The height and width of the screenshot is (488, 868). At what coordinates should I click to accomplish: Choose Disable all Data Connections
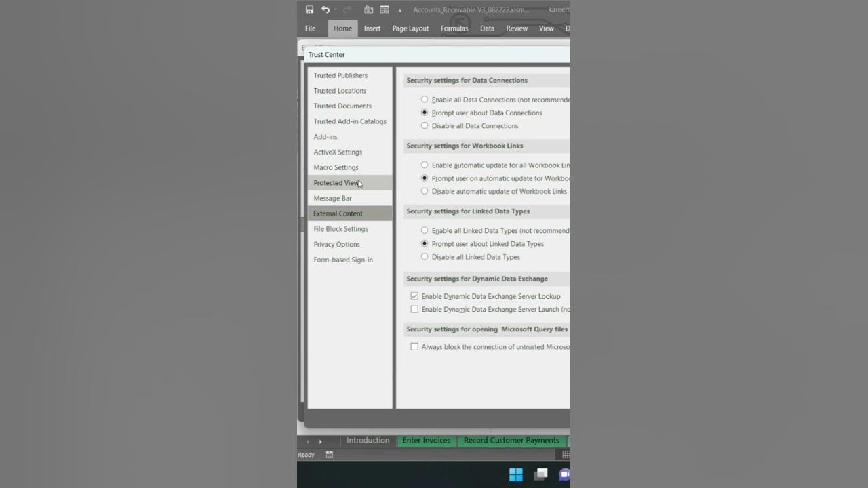tap(425, 125)
